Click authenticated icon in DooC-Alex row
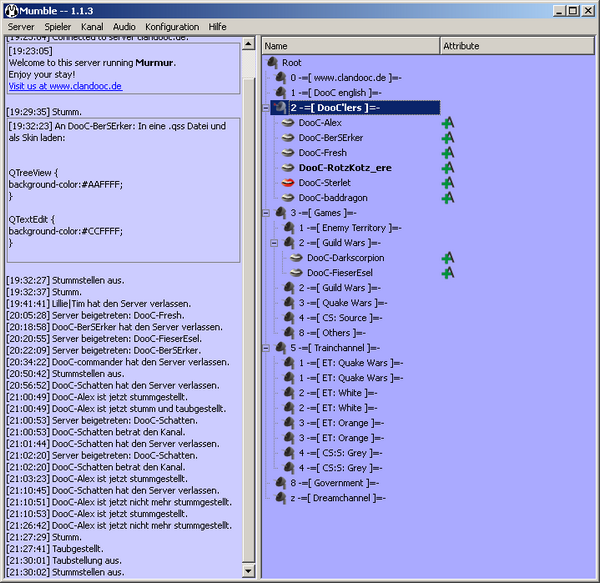The height and width of the screenshot is (583, 600). (x=448, y=123)
